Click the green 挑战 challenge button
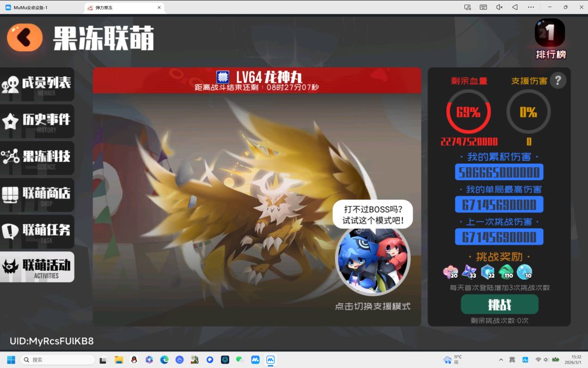Viewport: 588px width, 368px height. pos(499,305)
